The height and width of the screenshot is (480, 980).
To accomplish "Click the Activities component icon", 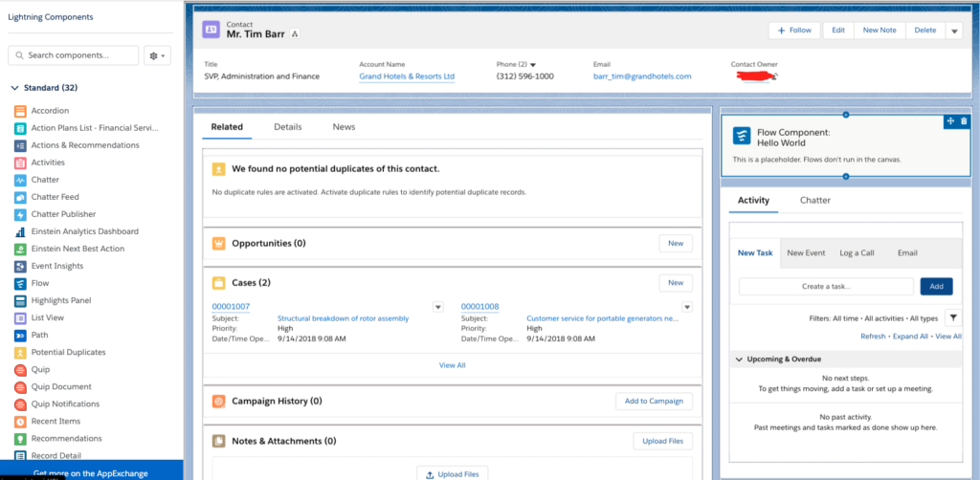I will [20, 163].
